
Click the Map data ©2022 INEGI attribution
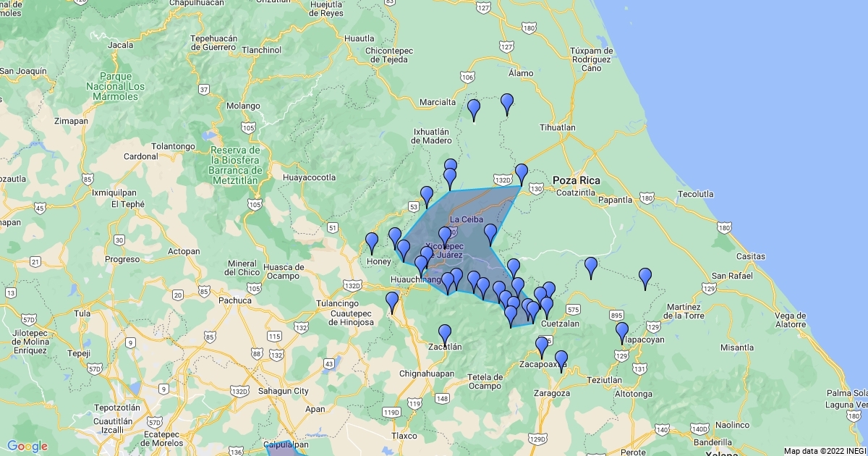point(824,451)
